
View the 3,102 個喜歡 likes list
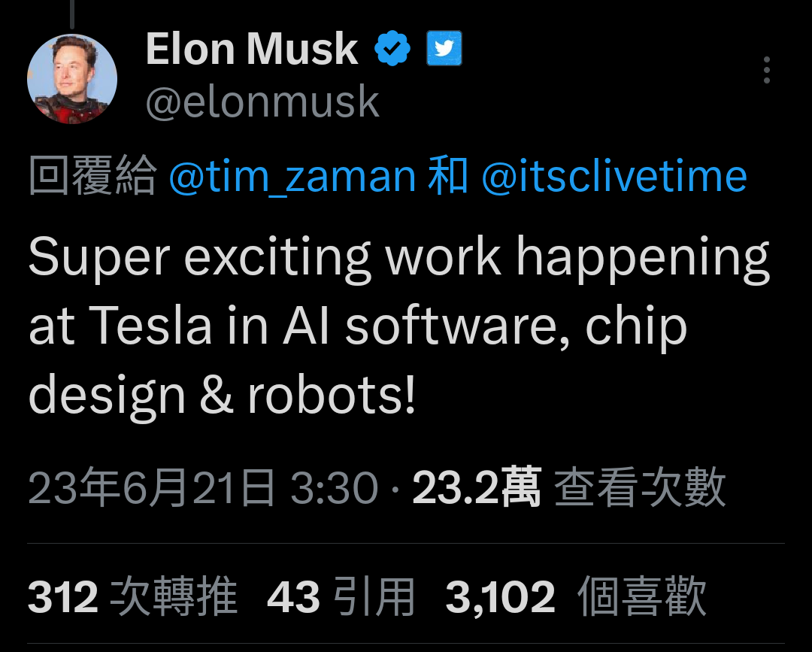point(577,596)
